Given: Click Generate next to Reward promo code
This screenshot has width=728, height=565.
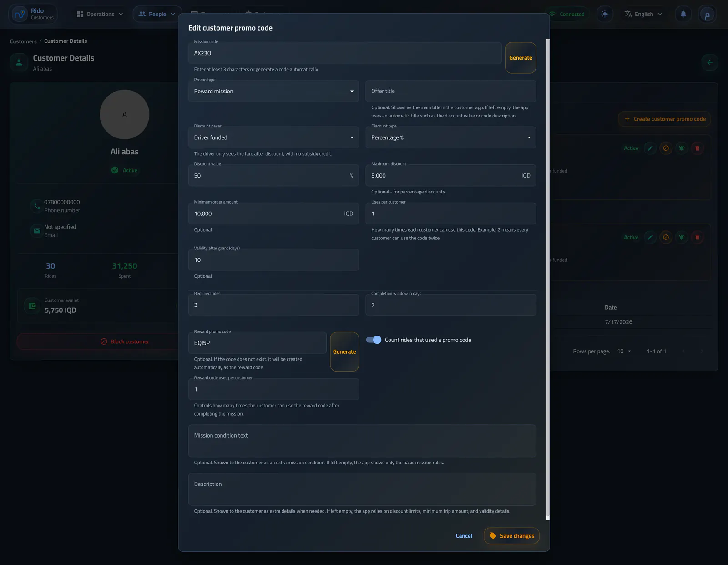Looking at the screenshot, I should (344, 351).
